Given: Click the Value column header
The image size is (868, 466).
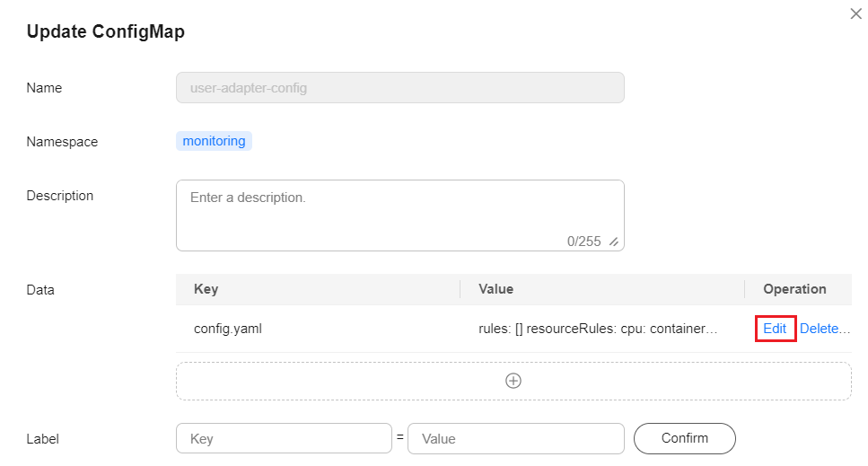Looking at the screenshot, I should 496,289.
